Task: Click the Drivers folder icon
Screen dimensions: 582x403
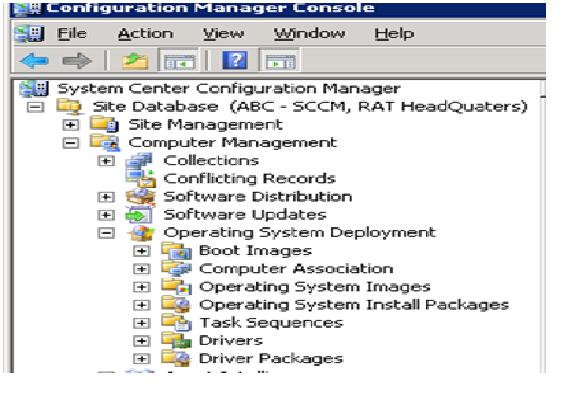Action: pos(177,340)
